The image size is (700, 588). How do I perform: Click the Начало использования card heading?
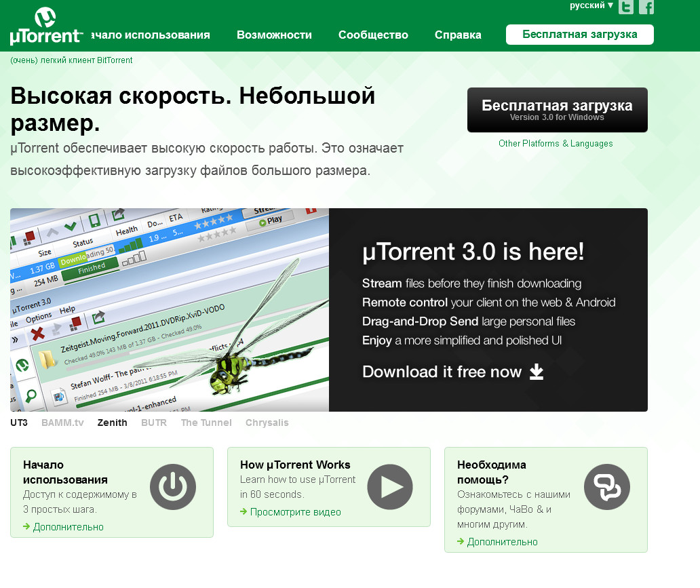click(x=65, y=472)
